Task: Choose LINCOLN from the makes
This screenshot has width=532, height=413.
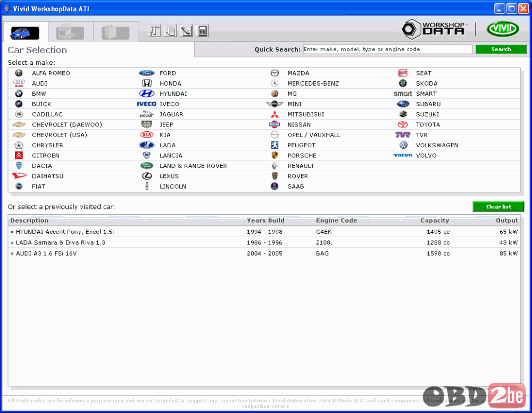Action: pyautogui.click(x=173, y=187)
